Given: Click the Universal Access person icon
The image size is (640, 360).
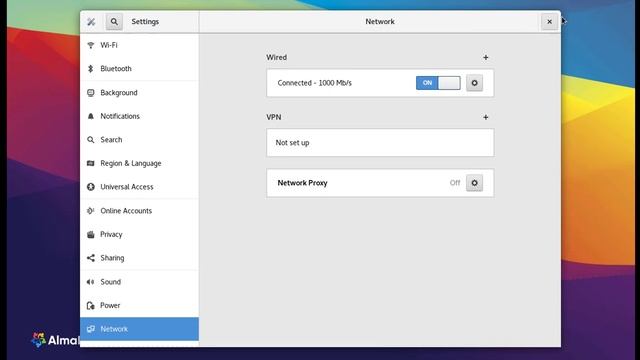Looking at the screenshot, I should (x=91, y=187).
